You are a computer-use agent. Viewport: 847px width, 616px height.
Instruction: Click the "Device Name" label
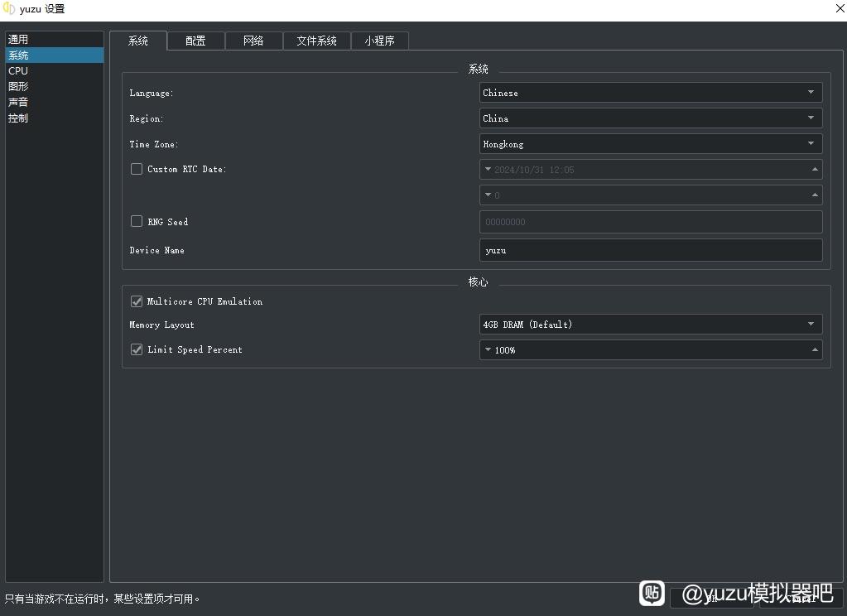point(156,250)
